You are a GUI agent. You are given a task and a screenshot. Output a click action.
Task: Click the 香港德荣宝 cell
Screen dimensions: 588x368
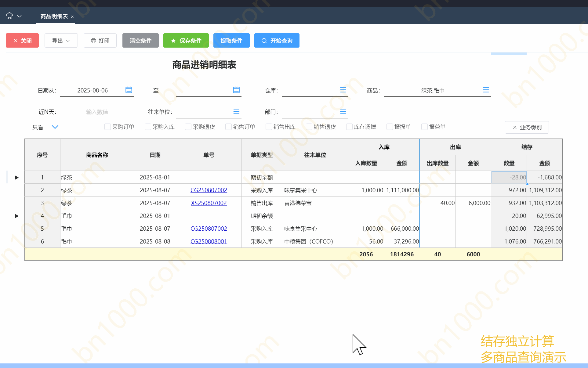click(315, 203)
